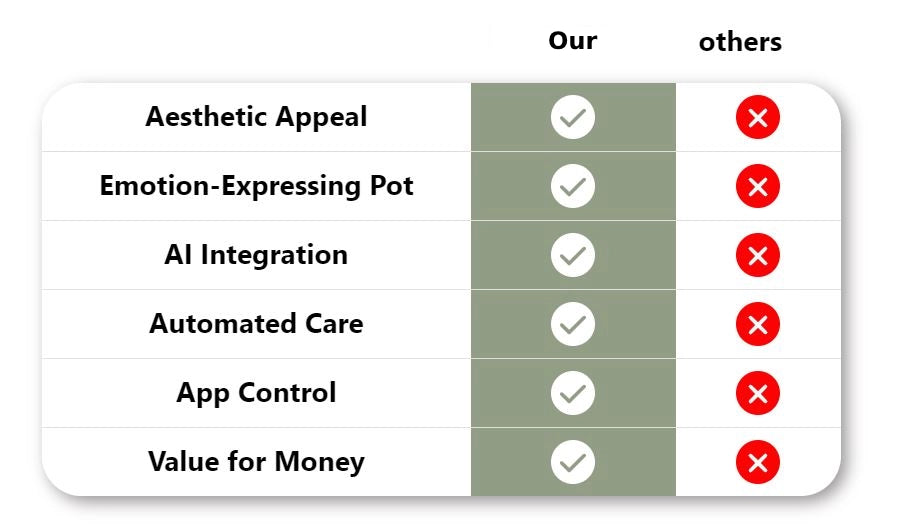Click the checkmark icon for Emotion-Expressing Pot
The image size is (902, 531).
[x=573, y=187]
